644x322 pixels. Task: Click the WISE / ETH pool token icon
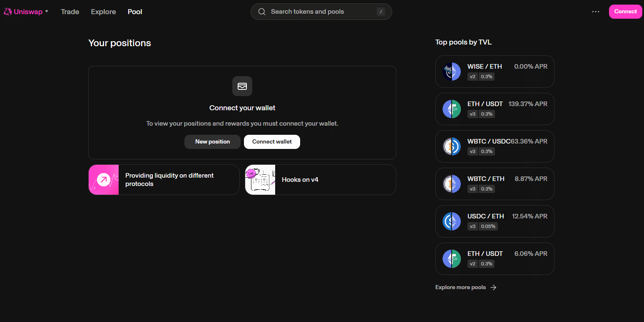pyautogui.click(x=452, y=72)
